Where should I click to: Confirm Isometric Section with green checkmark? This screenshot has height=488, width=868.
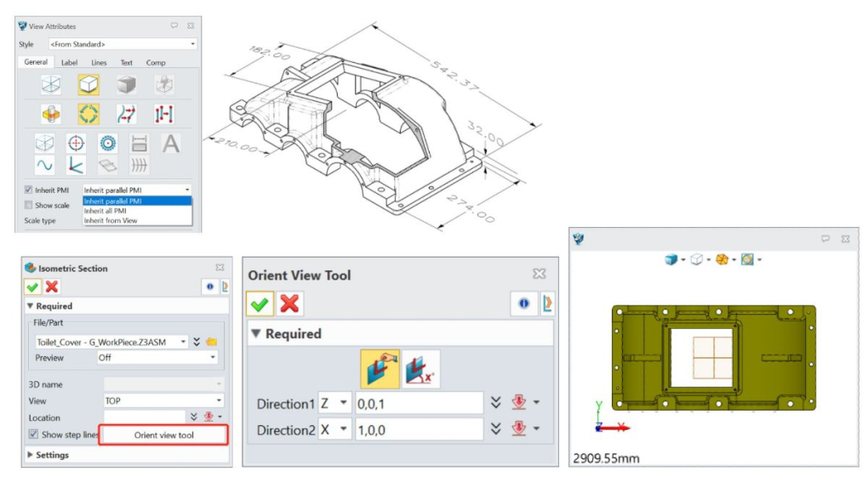click(32, 287)
